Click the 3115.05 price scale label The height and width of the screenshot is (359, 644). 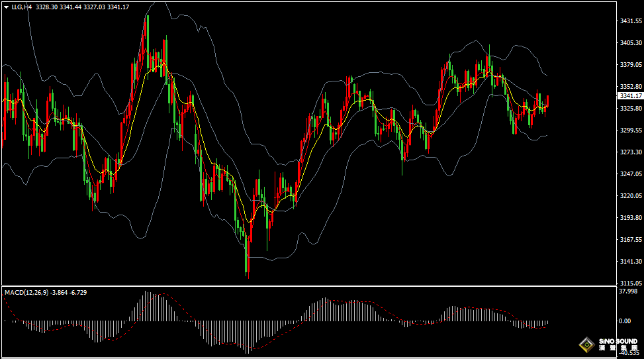tap(629, 283)
